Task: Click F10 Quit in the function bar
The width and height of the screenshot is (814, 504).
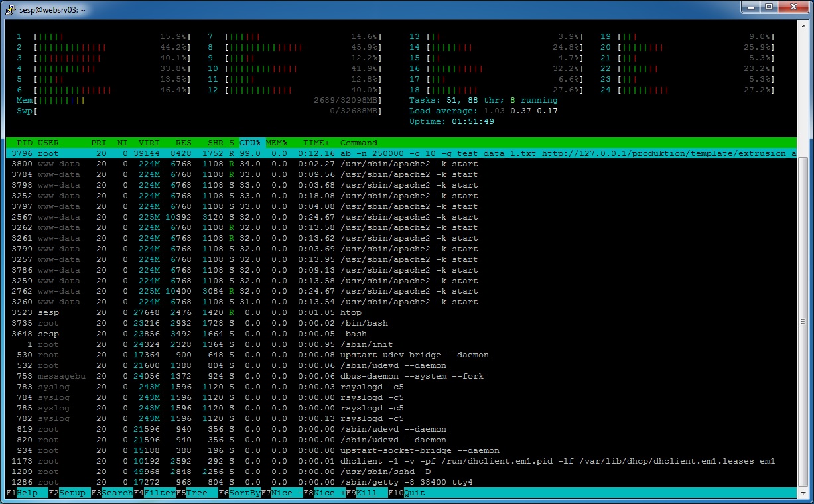Action: (407, 493)
